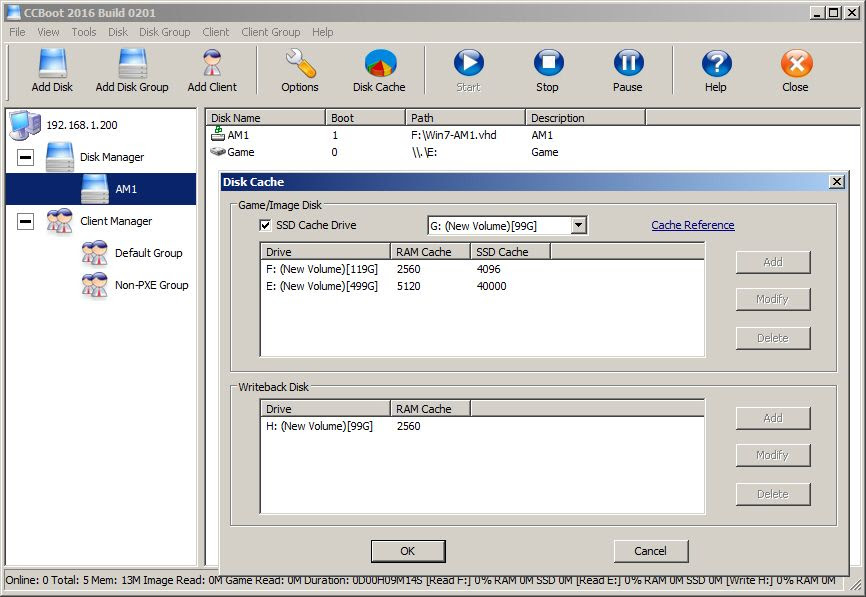Click the Help question mark icon
Image resolution: width=866 pixels, height=597 pixels.
click(715, 63)
